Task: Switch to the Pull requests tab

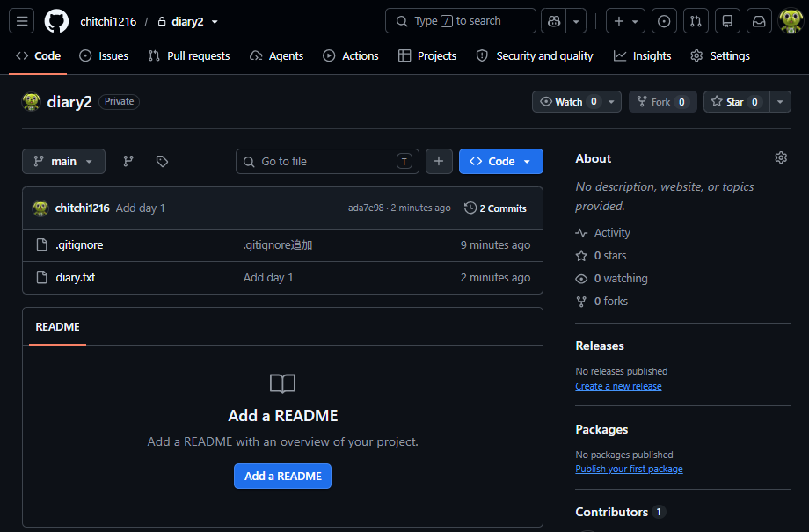Action: click(189, 55)
